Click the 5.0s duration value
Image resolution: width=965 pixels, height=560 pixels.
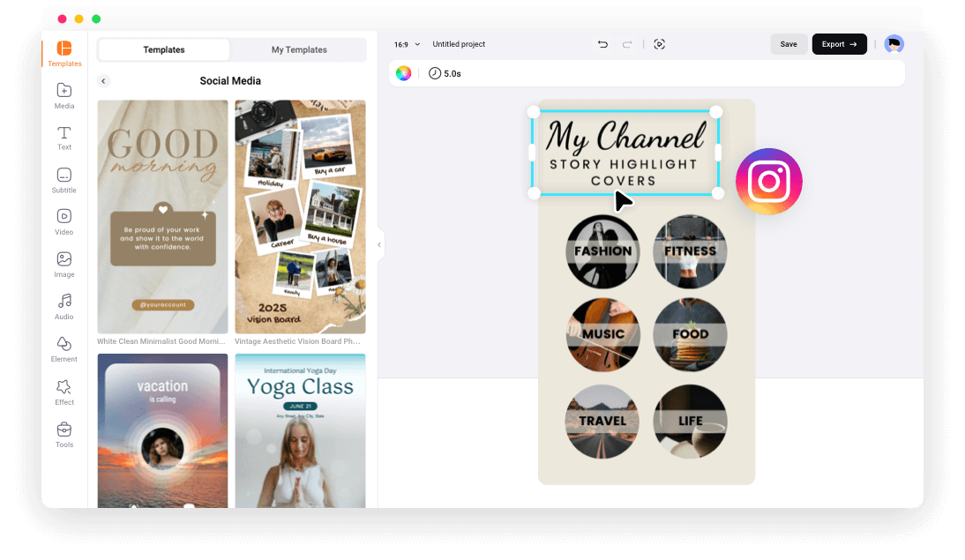coord(453,74)
